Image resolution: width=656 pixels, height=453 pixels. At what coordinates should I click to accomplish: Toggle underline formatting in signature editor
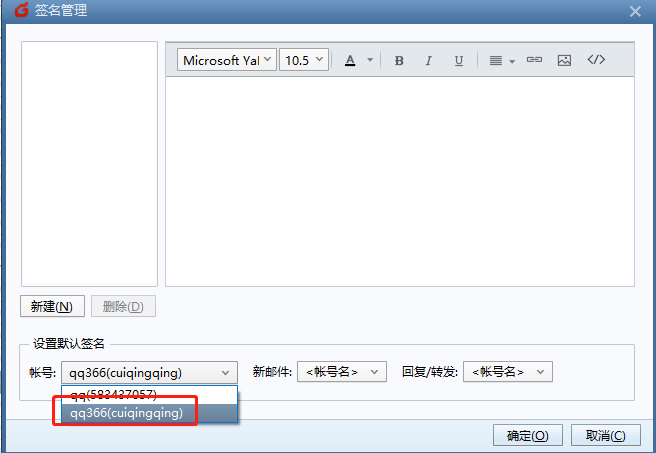[458, 60]
